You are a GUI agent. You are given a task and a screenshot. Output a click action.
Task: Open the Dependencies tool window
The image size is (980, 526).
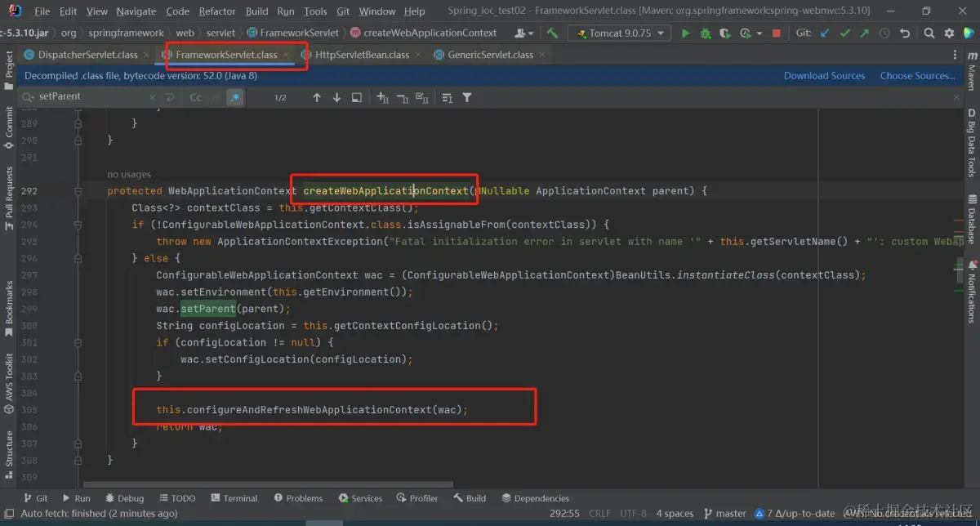click(535, 498)
